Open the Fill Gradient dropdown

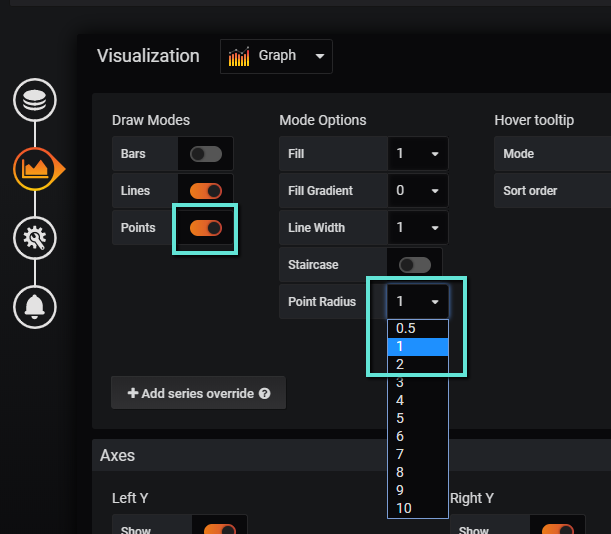[417, 191]
